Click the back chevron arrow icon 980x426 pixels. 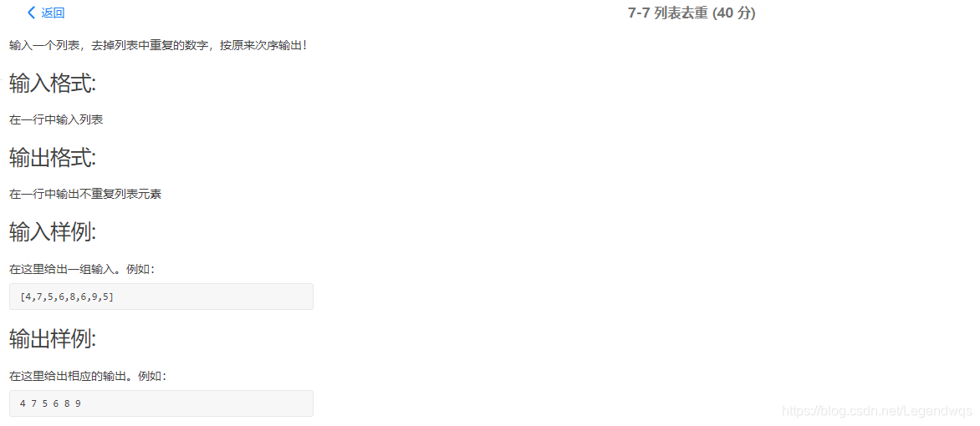[x=31, y=13]
